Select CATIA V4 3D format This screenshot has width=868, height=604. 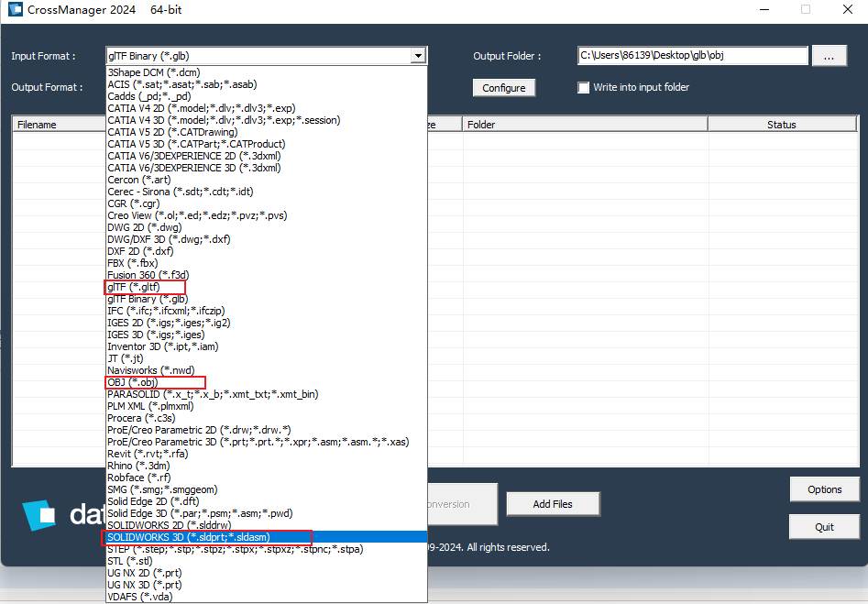[267, 120]
